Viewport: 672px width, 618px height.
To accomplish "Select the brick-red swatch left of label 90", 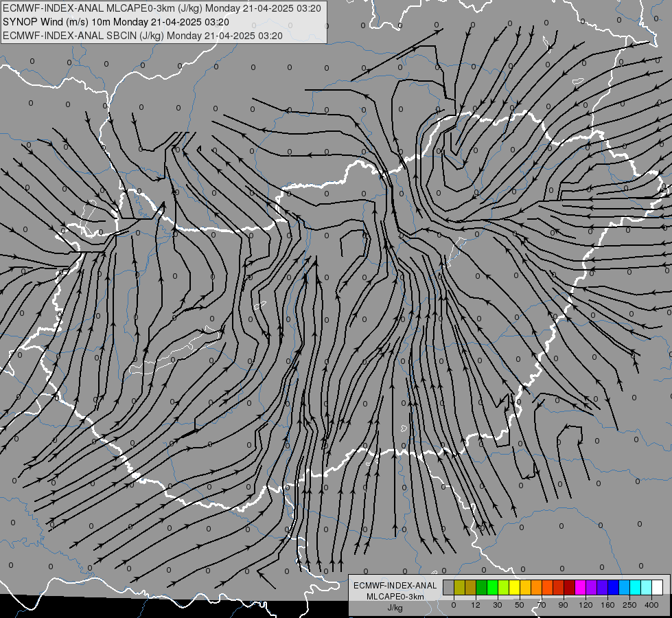I will pos(559,587).
